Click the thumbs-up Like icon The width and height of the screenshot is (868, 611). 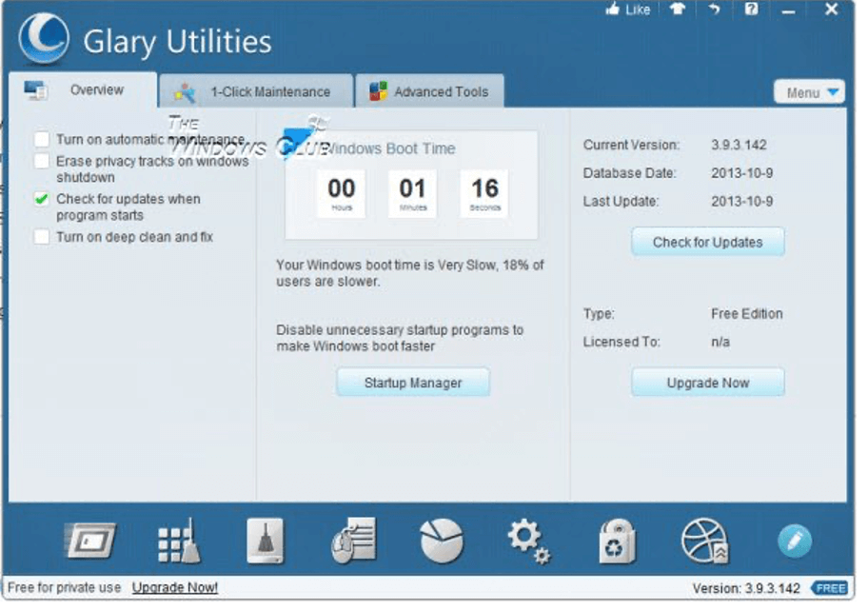click(x=612, y=9)
